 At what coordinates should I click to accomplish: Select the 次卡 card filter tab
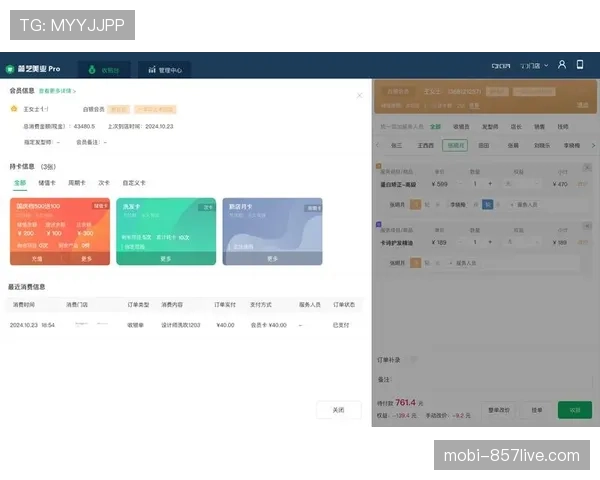(x=104, y=183)
